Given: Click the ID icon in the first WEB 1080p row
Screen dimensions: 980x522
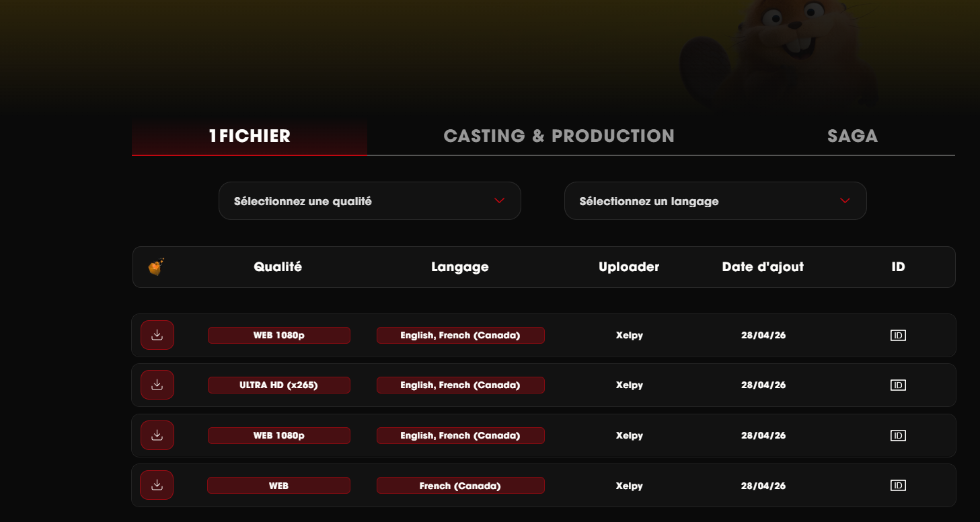Looking at the screenshot, I should pyautogui.click(x=898, y=335).
